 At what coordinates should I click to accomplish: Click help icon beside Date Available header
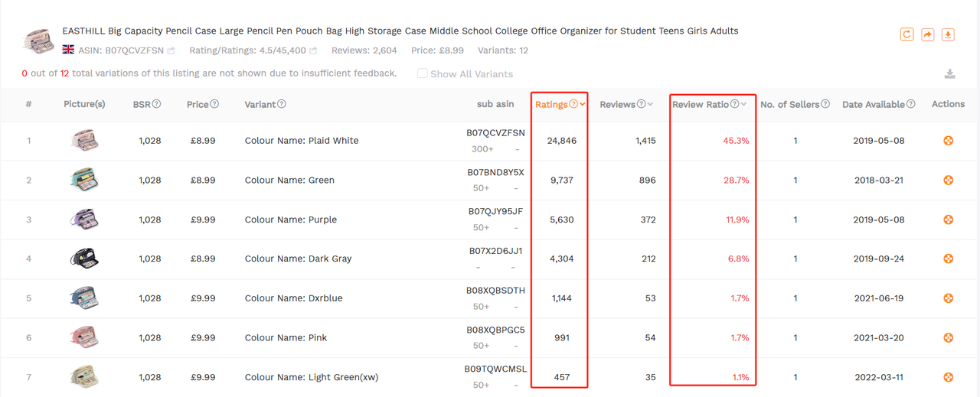point(910,104)
